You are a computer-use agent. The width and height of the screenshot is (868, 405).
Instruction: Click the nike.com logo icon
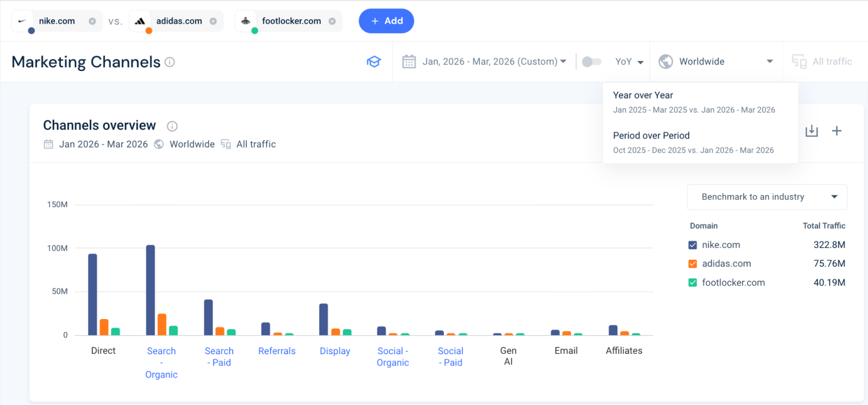pos(22,21)
